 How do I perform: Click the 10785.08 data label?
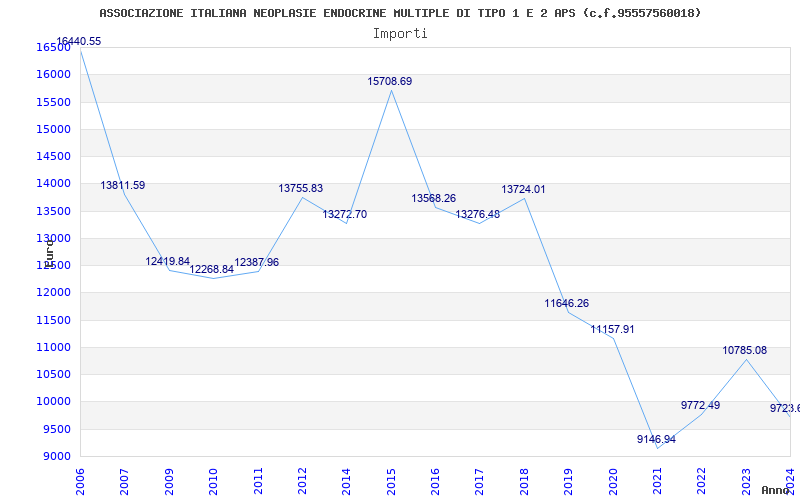744,351
